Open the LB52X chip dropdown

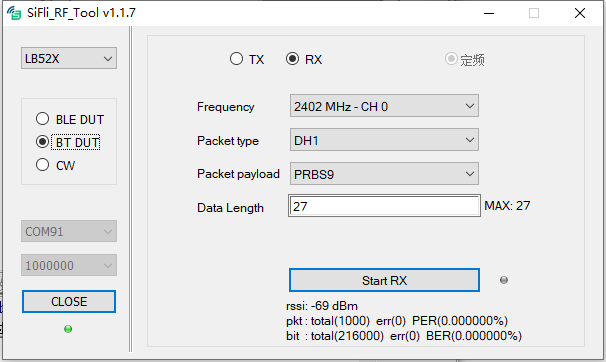click(x=69, y=58)
